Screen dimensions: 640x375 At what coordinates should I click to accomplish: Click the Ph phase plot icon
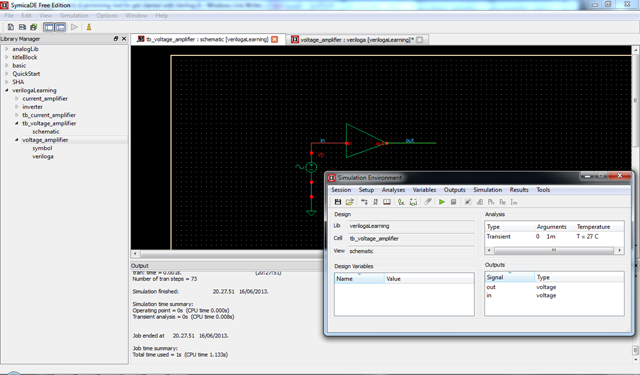point(491,202)
